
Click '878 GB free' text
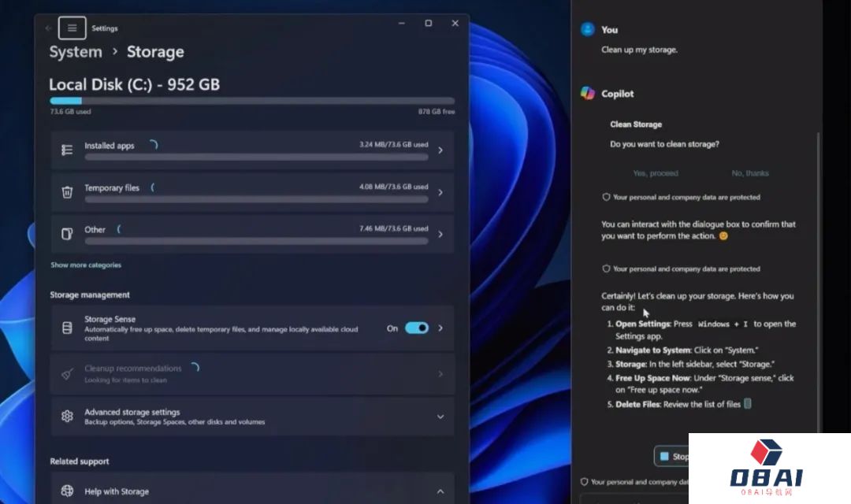(x=437, y=112)
